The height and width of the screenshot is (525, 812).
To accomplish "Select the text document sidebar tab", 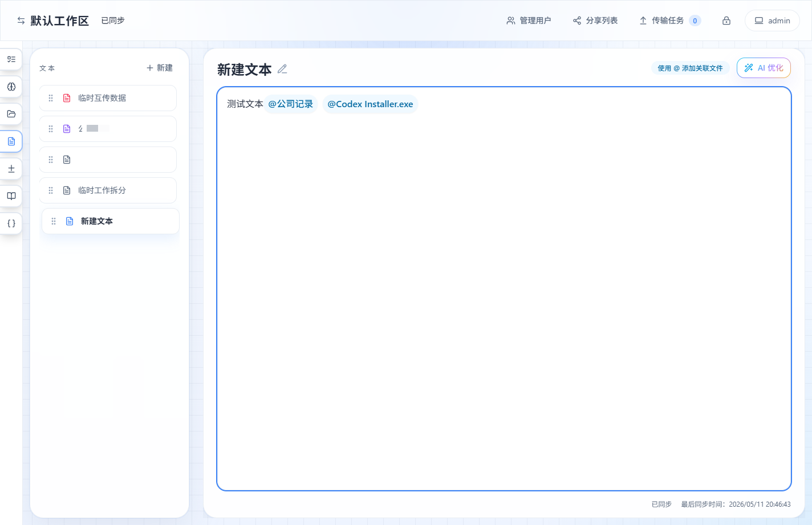I will click(11, 141).
